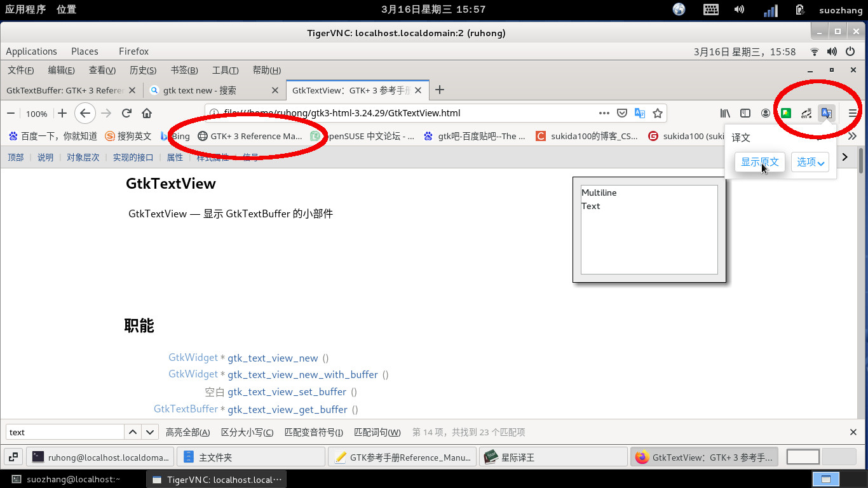The image size is (868, 488).
Task: Toggle 匹配词句 in the find bar
Action: coord(376,431)
